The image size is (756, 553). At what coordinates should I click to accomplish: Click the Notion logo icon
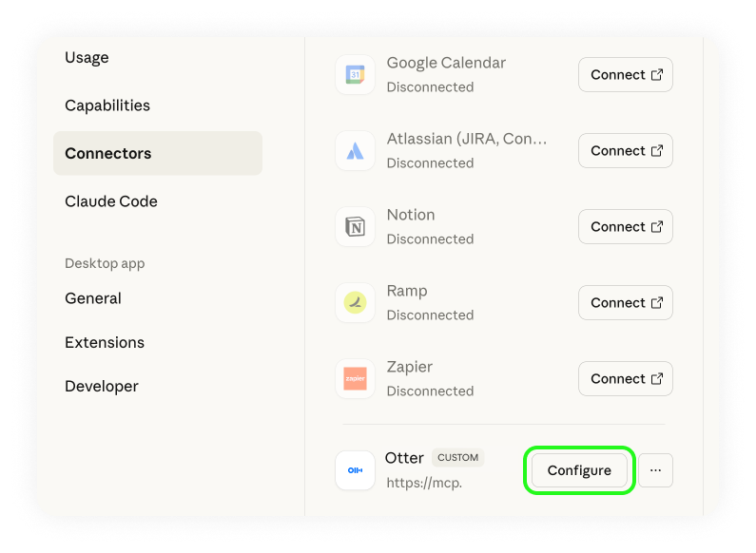click(355, 227)
